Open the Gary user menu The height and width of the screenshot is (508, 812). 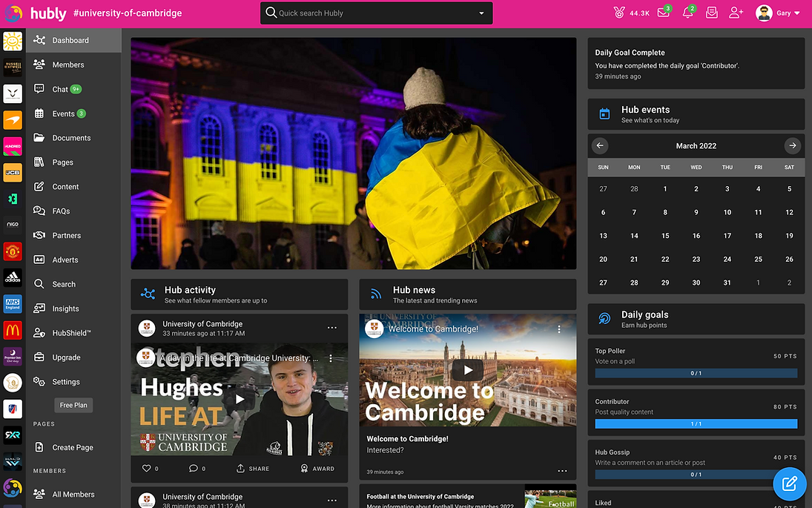pos(779,13)
